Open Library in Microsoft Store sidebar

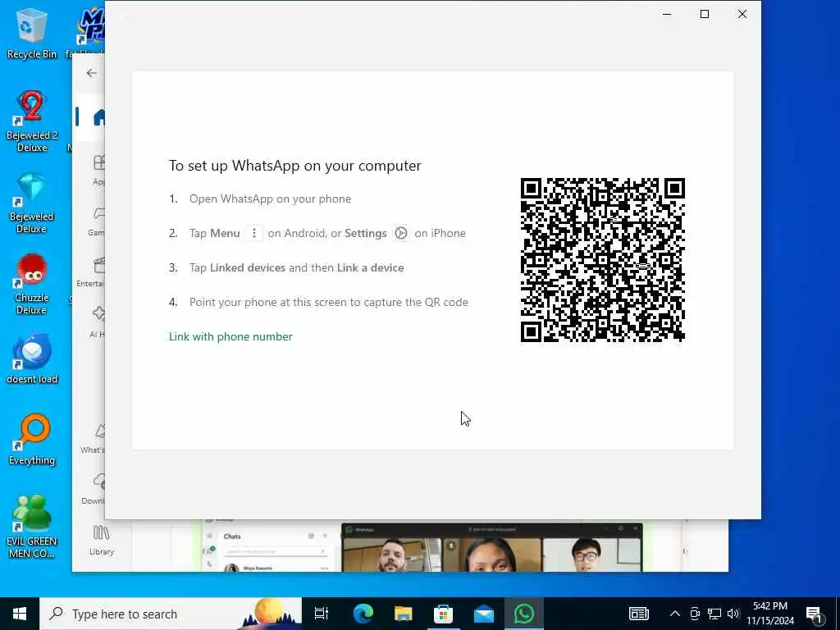(x=101, y=540)
